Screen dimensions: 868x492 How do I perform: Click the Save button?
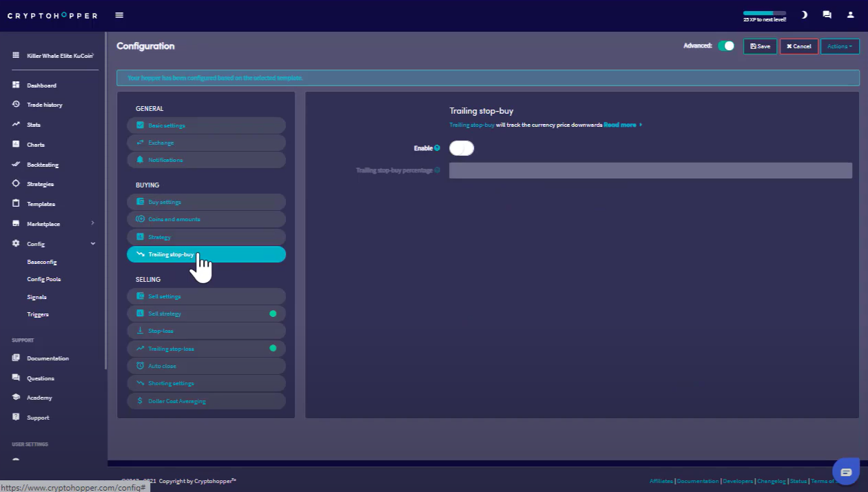point(760,46)
